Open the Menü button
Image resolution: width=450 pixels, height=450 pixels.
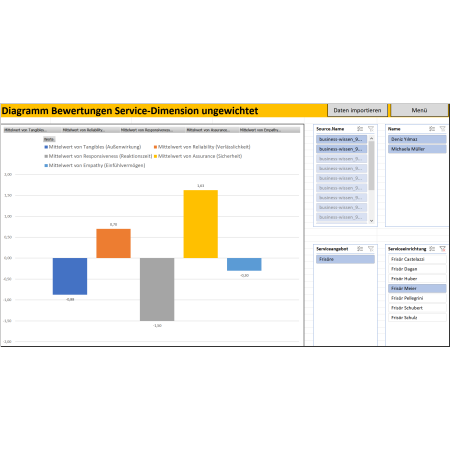point(419,110)
